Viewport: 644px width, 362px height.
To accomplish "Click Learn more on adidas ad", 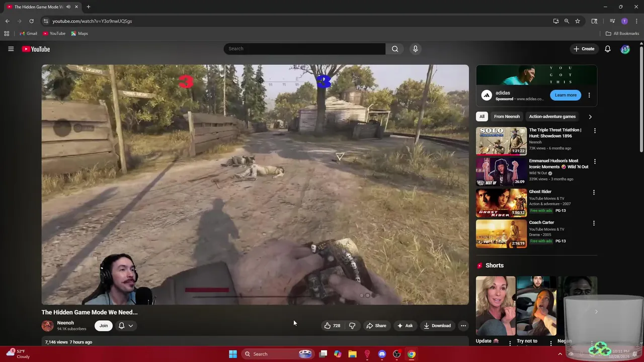I will coord(566,95).
